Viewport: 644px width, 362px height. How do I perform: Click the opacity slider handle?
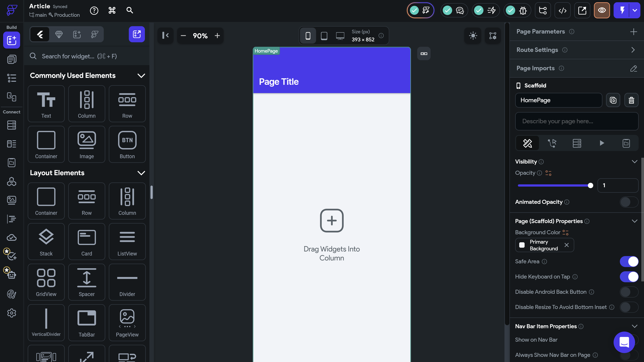pyautogui.click(x=590, y=185)
